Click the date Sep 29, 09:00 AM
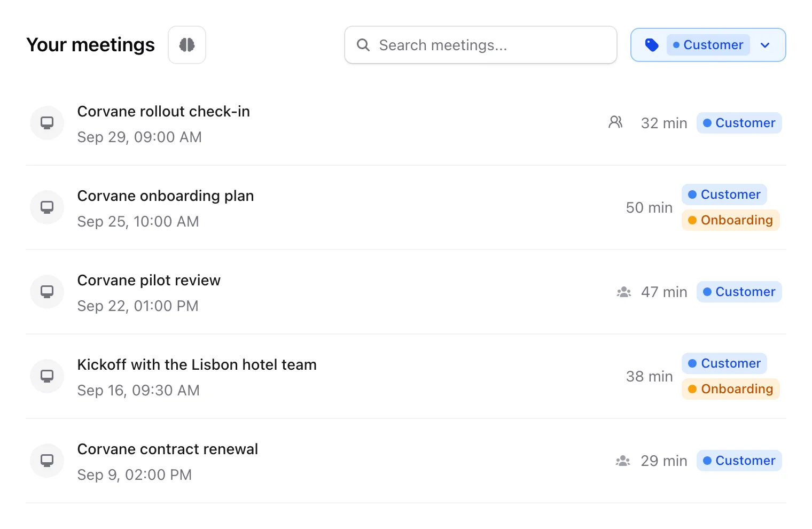The height and width of the screenshot is (529, 812). [x=139, y=137]
